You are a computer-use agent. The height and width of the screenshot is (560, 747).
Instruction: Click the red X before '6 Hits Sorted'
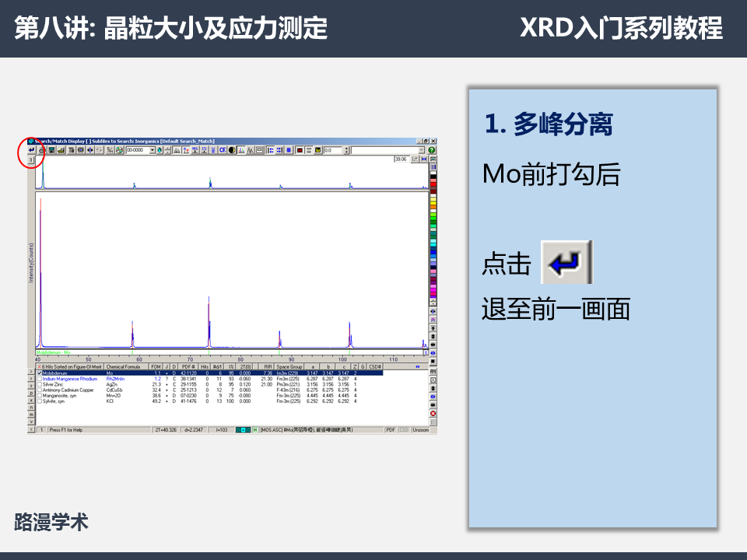[x=40, y=366]
